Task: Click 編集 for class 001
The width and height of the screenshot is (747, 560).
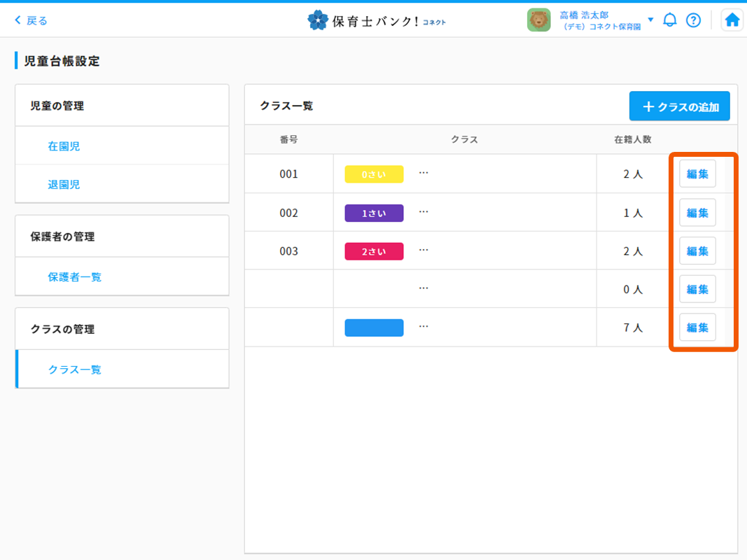Action: 697,174
